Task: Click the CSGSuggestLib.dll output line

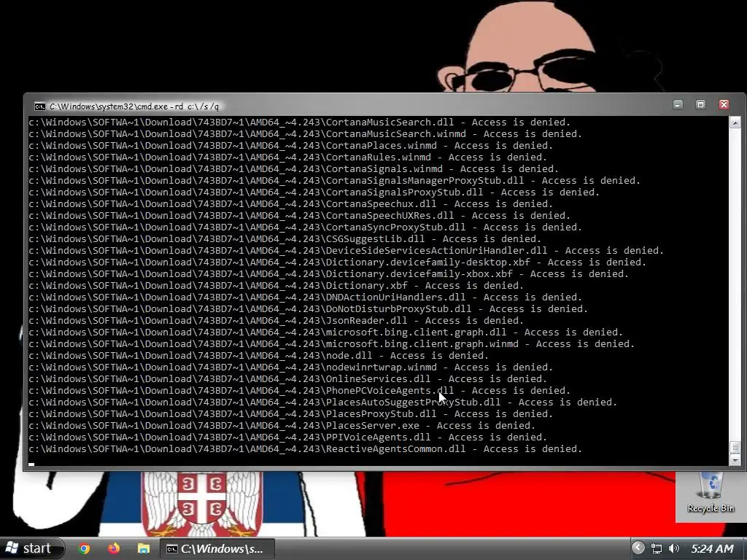Action: [x=285, y=239]
